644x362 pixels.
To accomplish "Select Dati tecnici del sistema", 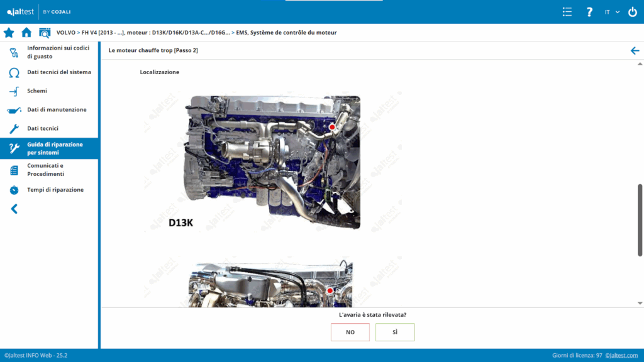I will tap(58, 72).
